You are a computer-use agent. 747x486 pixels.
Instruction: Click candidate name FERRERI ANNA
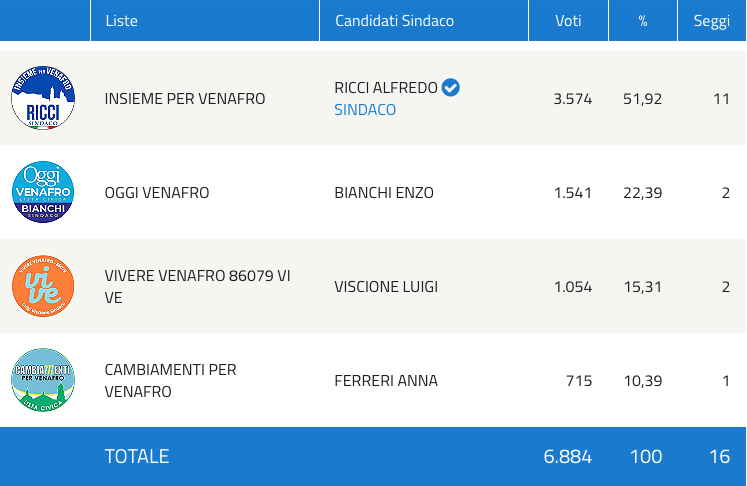386,380
